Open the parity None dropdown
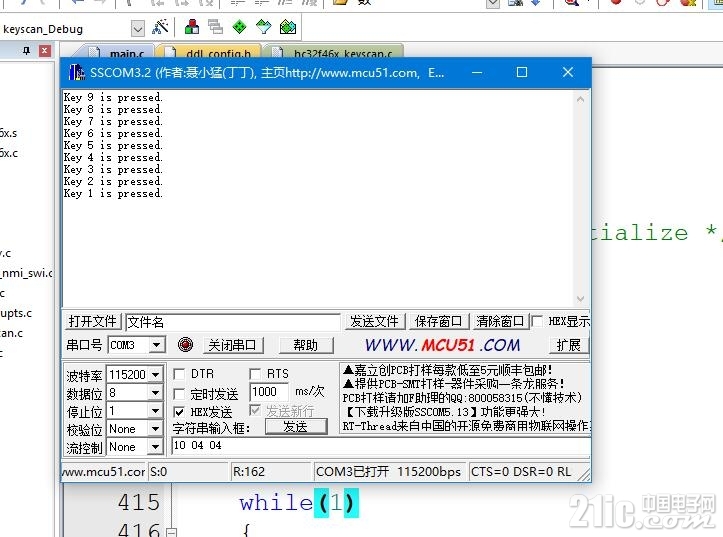The height and width of the screenshot is (537, 723). [x=156, y=429]
